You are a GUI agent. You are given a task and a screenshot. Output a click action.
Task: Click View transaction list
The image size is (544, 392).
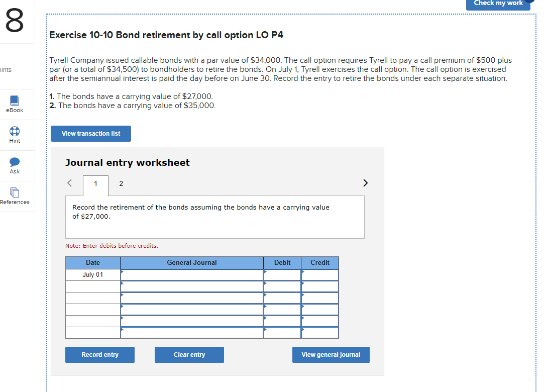pyautogui.click(x=90, y=134)
